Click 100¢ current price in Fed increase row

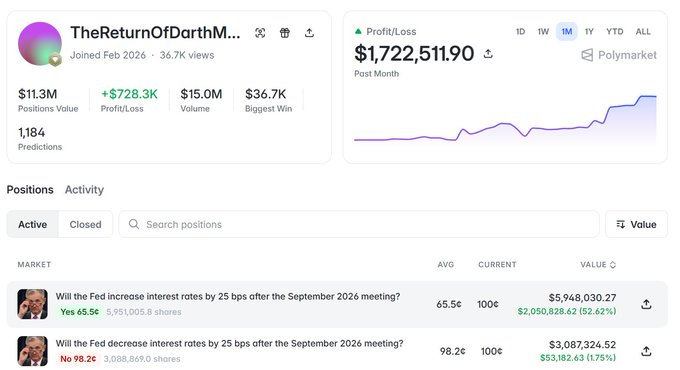point(488,305)
